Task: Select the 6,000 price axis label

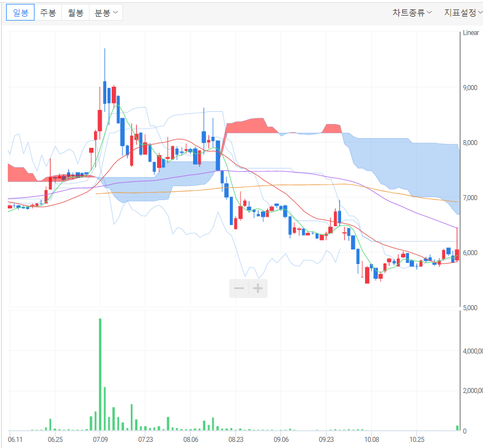Action: point(470,252)
